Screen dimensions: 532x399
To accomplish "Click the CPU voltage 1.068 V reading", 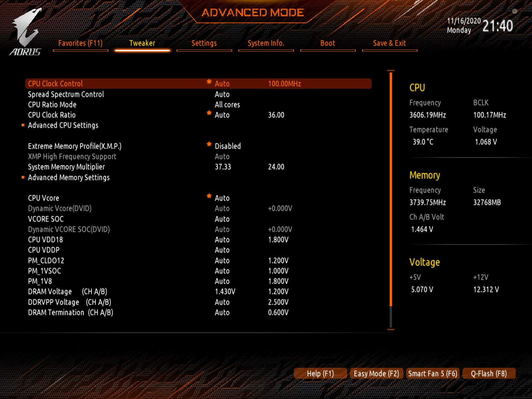I will click(486, 142).
